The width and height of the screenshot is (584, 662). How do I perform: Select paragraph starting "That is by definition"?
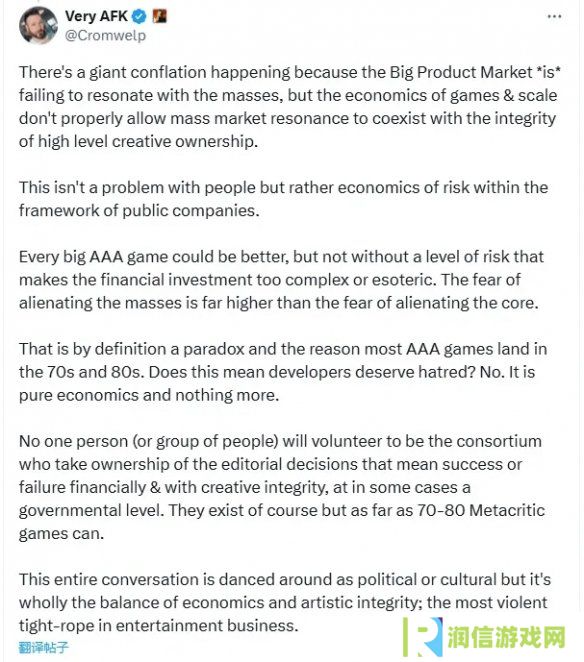[283, 372]
